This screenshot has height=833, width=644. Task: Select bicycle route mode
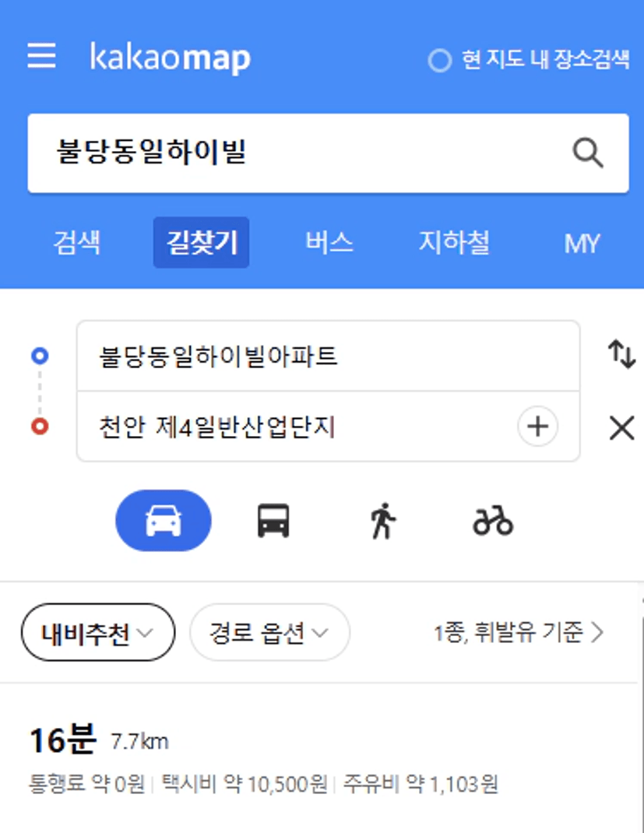coord(493,521)
